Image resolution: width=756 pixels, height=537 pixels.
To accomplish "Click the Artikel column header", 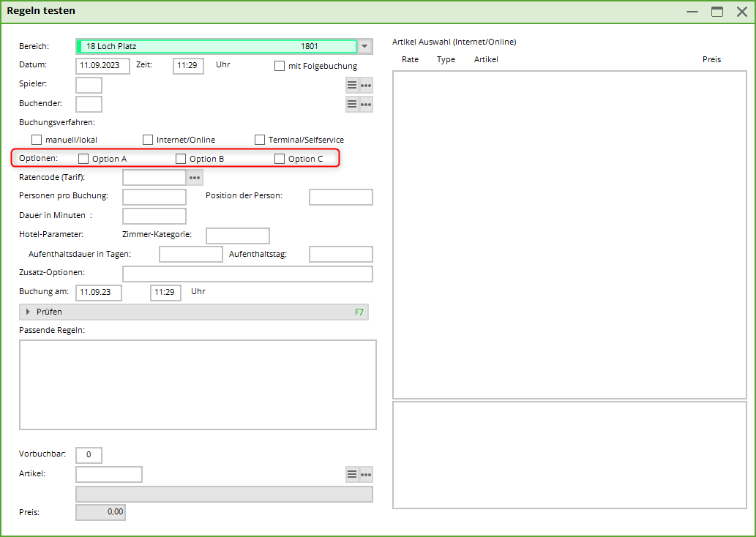I will pos(486,59).
